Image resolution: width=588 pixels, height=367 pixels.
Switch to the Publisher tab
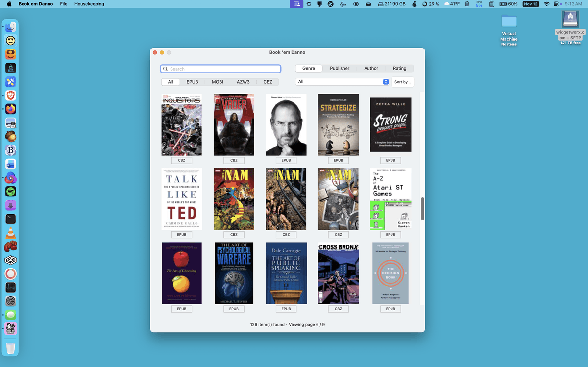pyautogui.click(x=340, y=69)
